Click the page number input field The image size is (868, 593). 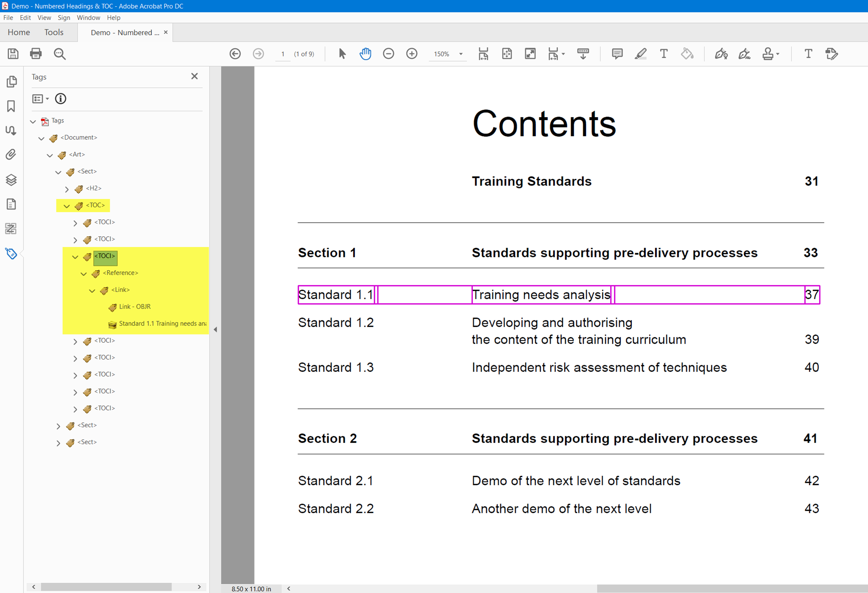(283, 54)
